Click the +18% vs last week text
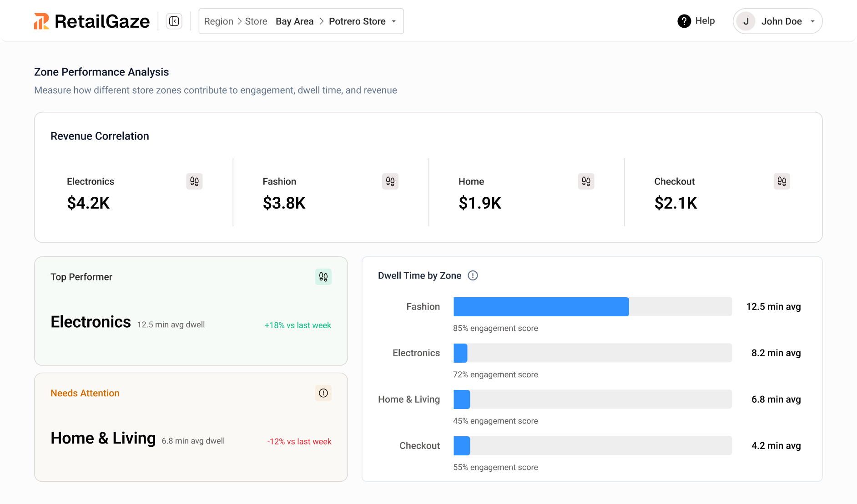 [x=298, y=325]
